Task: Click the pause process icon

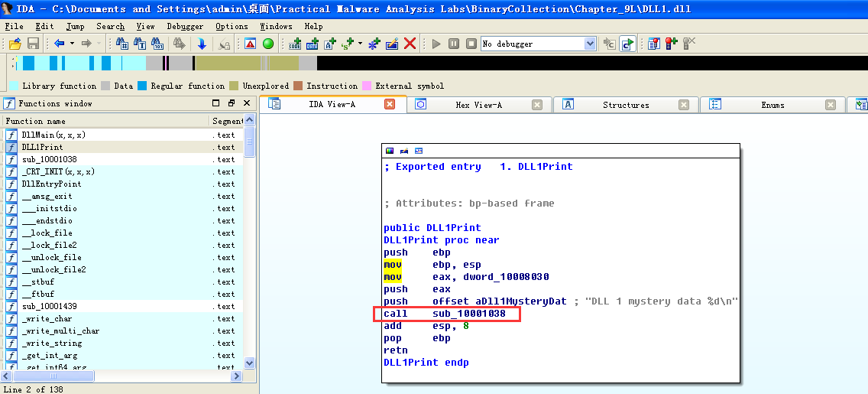Action: 454,43
